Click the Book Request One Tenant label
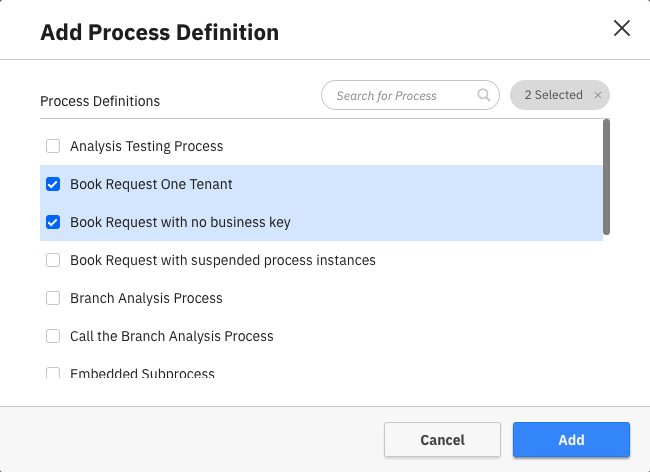The height and width of the screenshot is (472, 650). coord(151,185)
